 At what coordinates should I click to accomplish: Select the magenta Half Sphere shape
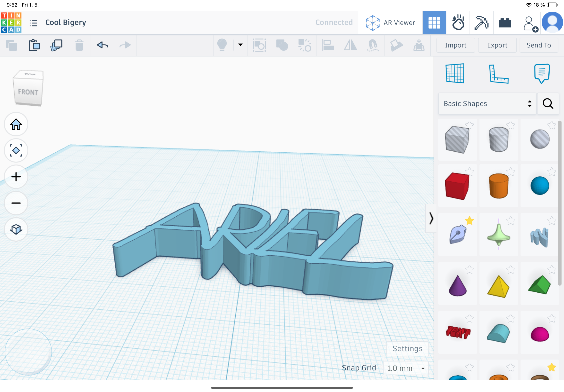point(540,334)
